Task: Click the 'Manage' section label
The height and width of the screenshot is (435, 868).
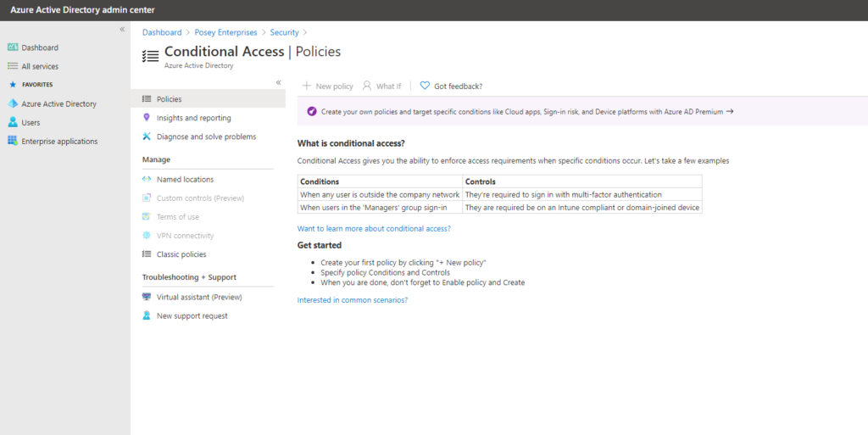Action: (x=156, y=159)
